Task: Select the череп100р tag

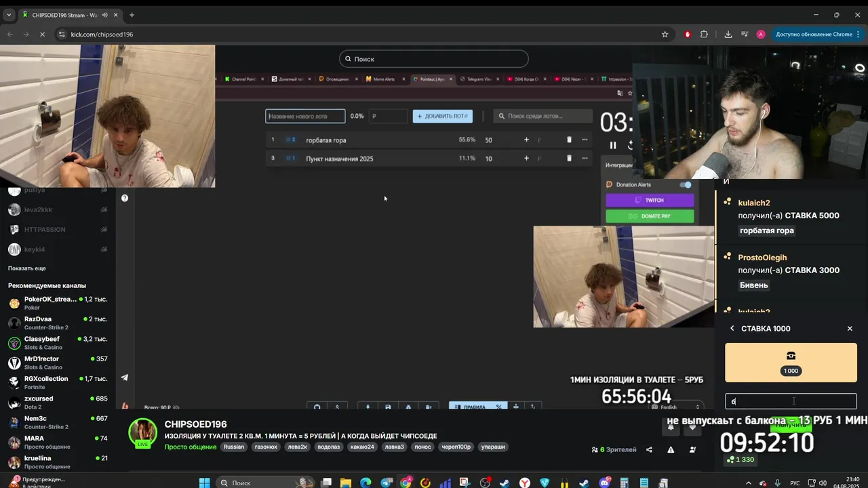Action: coord(456,447)
